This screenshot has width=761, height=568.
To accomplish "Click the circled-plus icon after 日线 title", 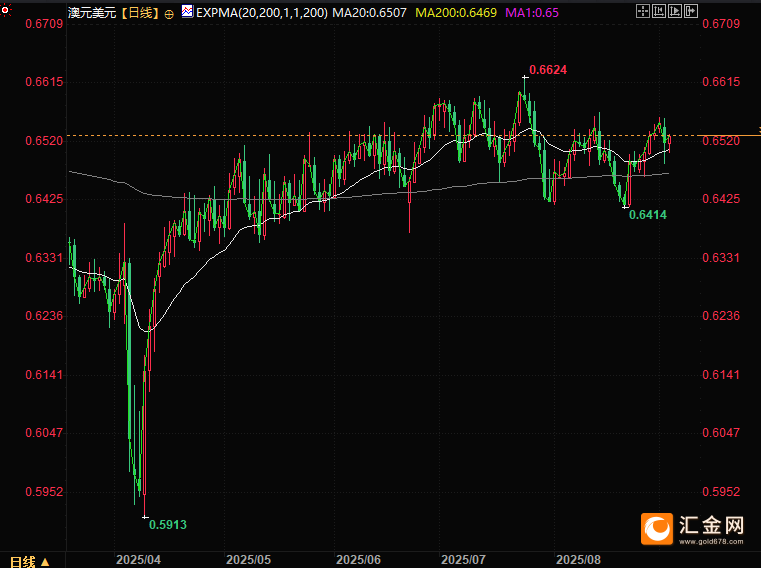I will pos(169,15).
